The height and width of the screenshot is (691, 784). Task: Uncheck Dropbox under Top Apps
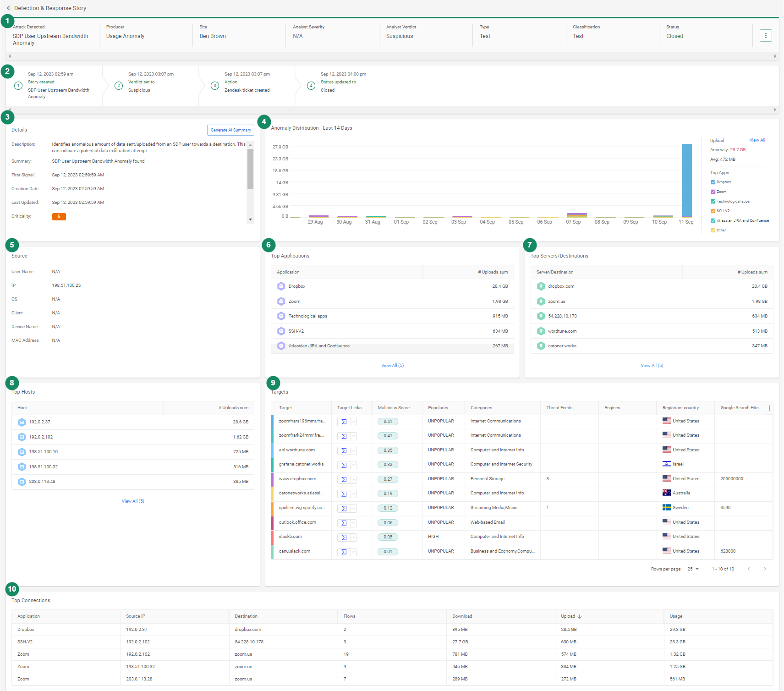pyautogui.click(x=713, y=182)
